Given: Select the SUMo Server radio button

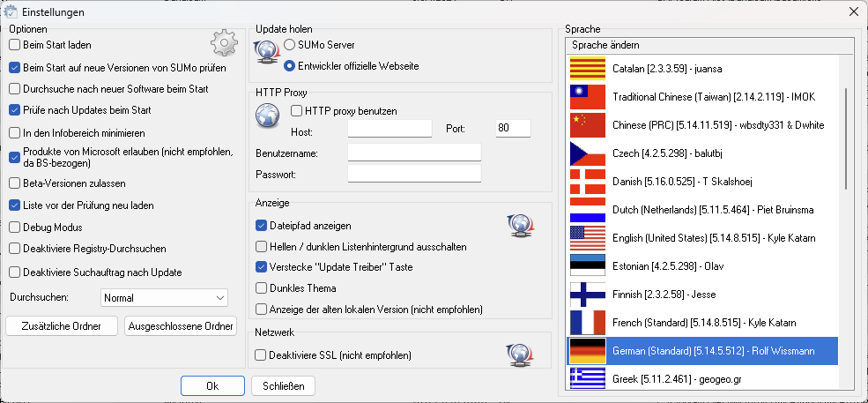Looking at the screenshot, I should click(290, 44).
